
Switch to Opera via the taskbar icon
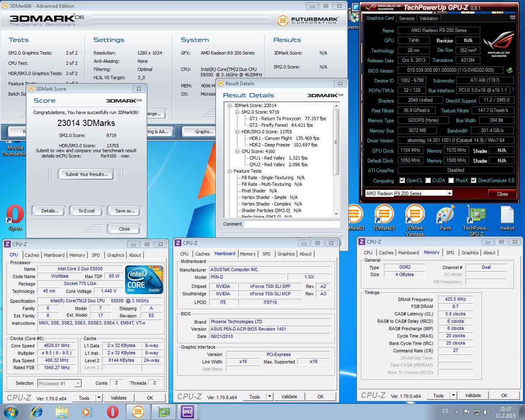click(112, 411)
